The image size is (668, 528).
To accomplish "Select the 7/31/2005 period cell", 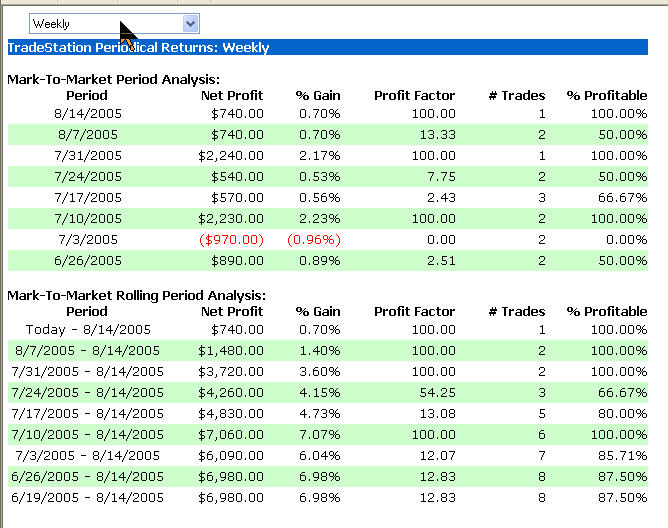I will pyautogui.click(x=88, y=156).
